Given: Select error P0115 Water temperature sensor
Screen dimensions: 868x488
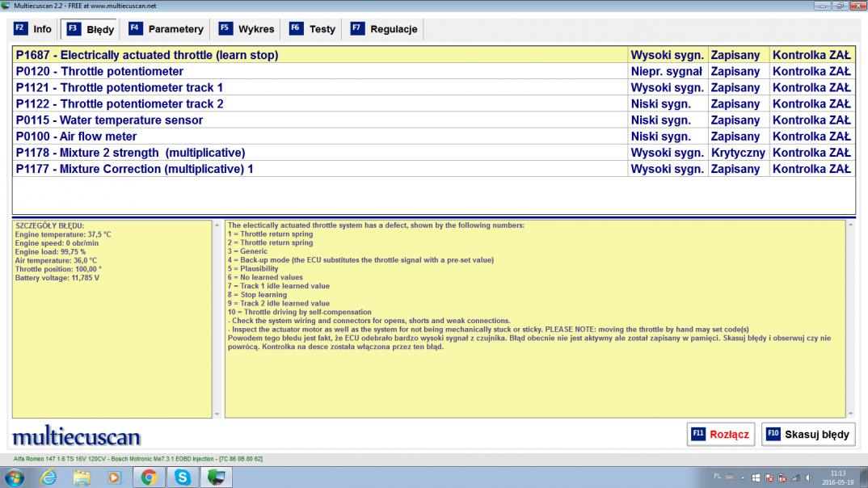Looking at the screenshot, I should [433, 120].
